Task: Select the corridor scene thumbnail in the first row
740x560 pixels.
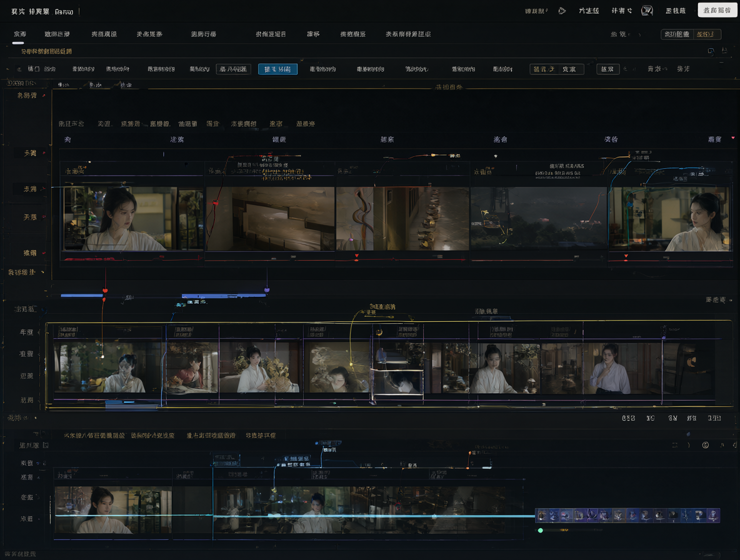Action: tap(402, 218)
